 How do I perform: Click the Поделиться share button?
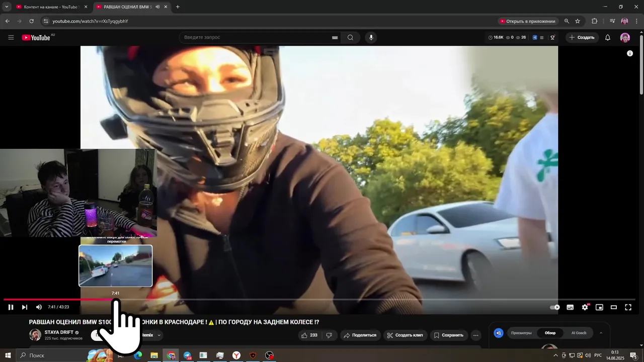pos(360,335)
